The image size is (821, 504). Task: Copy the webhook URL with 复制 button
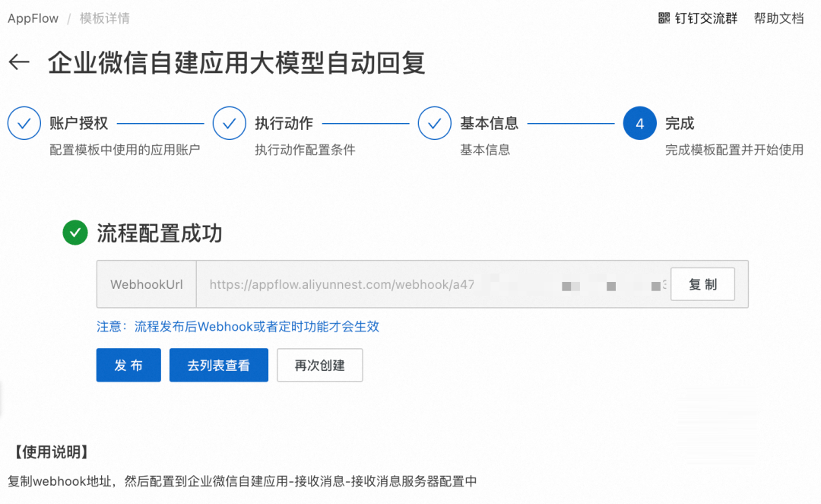point(702,284)
